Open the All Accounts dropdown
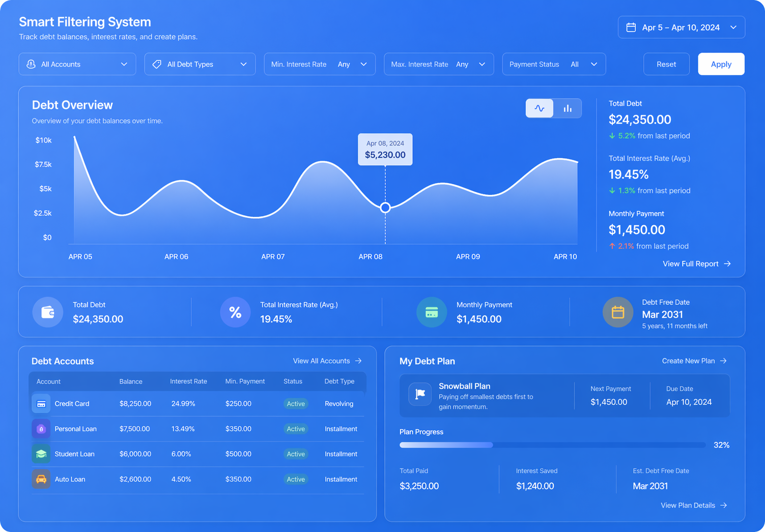 point(77,64)
